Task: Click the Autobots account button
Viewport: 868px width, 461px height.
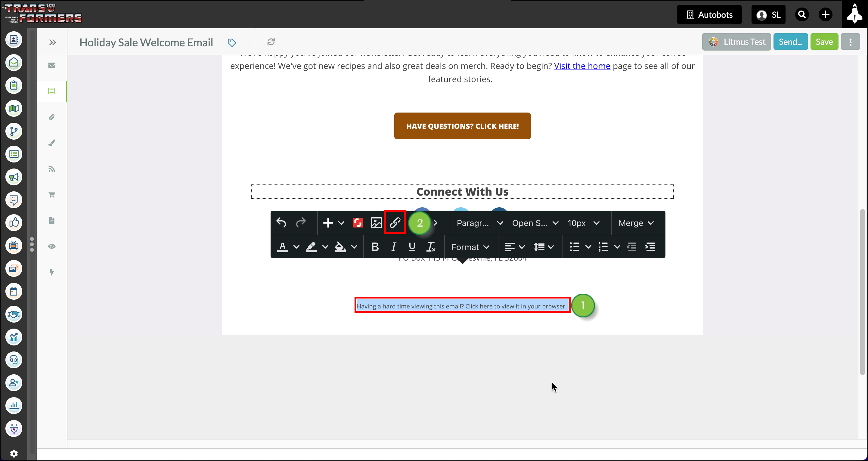Action: click(709, 14)
